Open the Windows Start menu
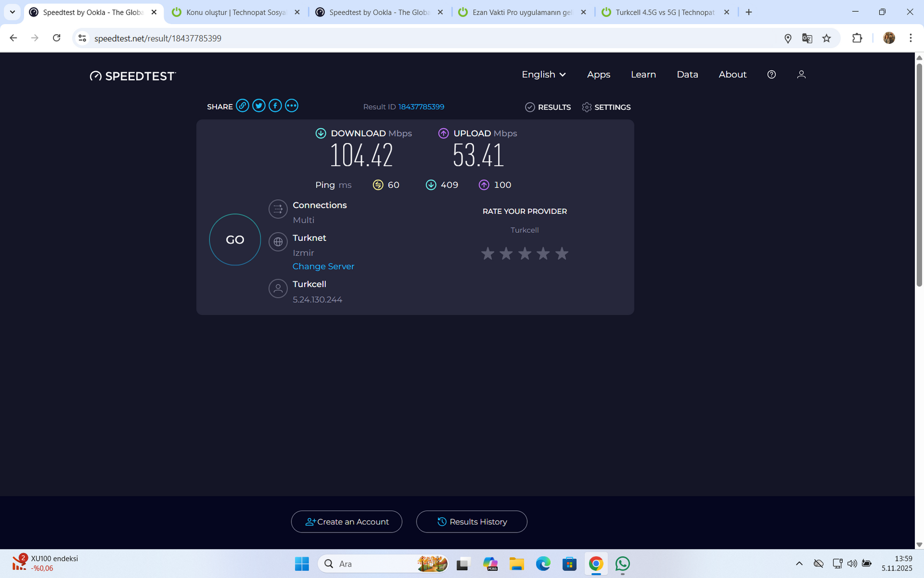Viewport: 924px width, 578px height. point(302,564)
